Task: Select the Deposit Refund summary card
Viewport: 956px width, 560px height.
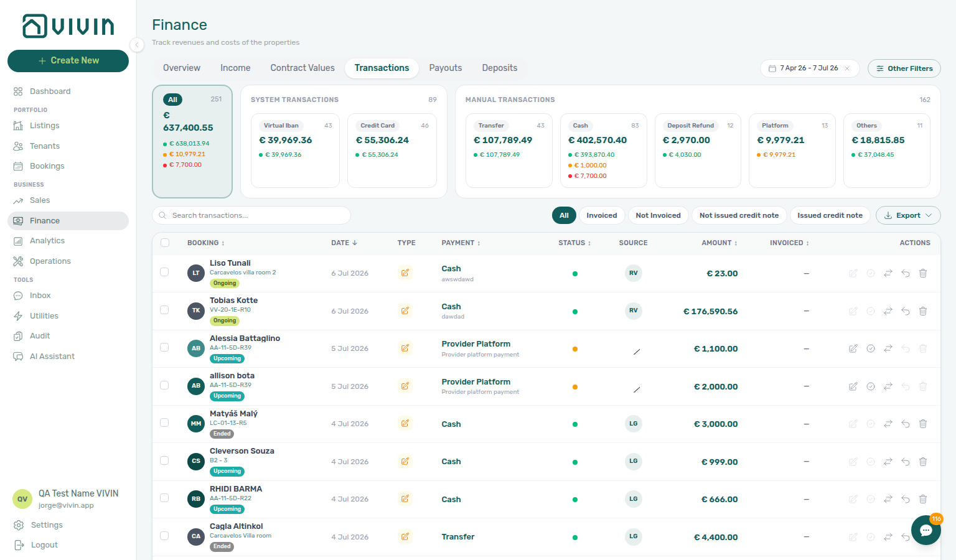Action: pyautogui.click(x=698, y=151)
